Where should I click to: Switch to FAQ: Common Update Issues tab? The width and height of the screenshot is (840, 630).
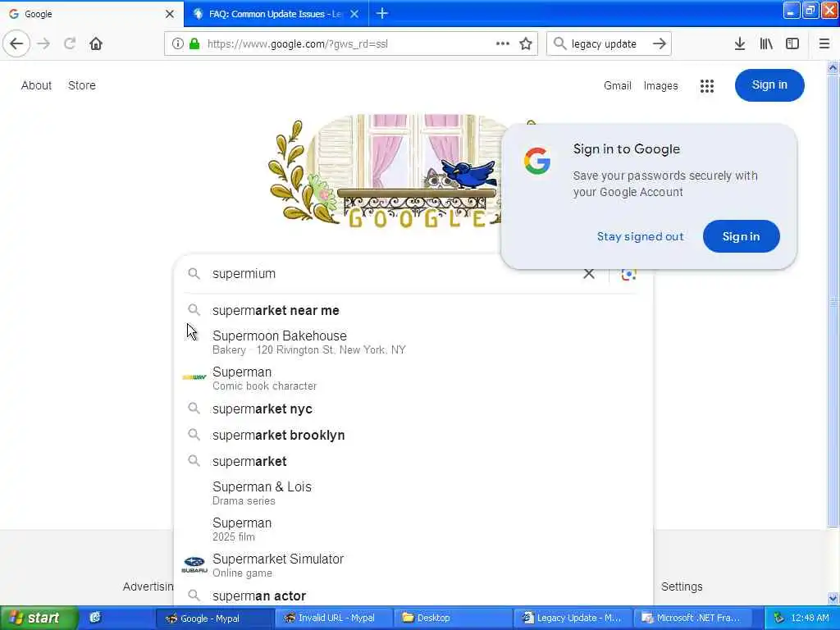point(276,14)
